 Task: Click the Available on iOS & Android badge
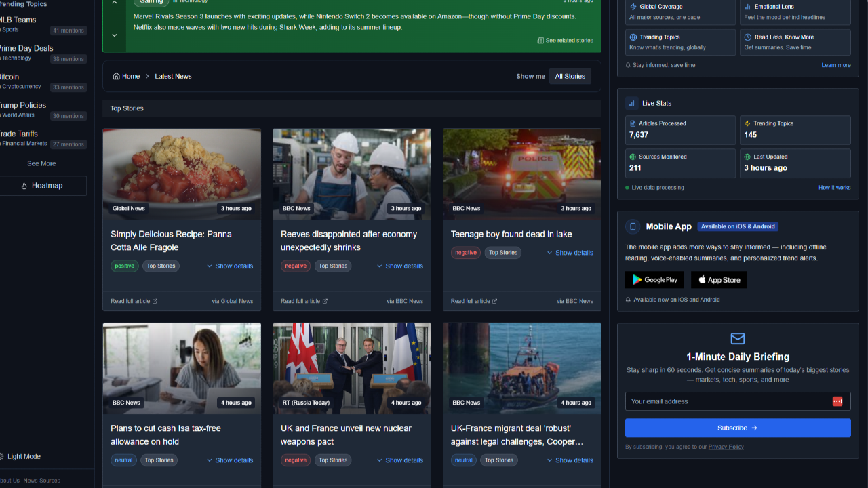(x=738, y=226)
